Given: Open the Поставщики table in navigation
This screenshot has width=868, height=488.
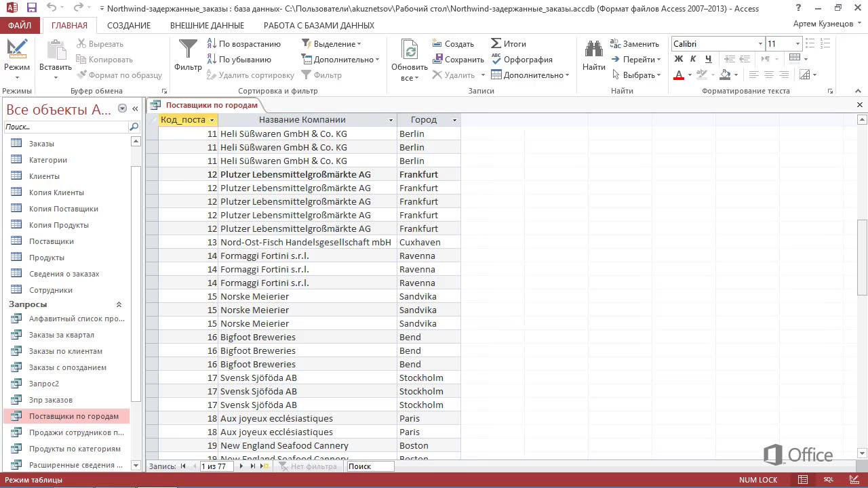Looking at the screenshot, I should (x=52, y=241).
